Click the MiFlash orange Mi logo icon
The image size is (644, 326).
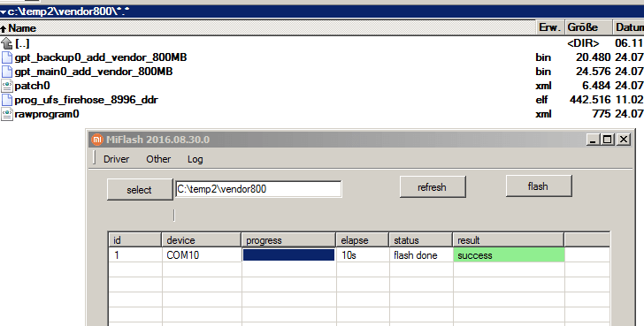coord(97,140)
